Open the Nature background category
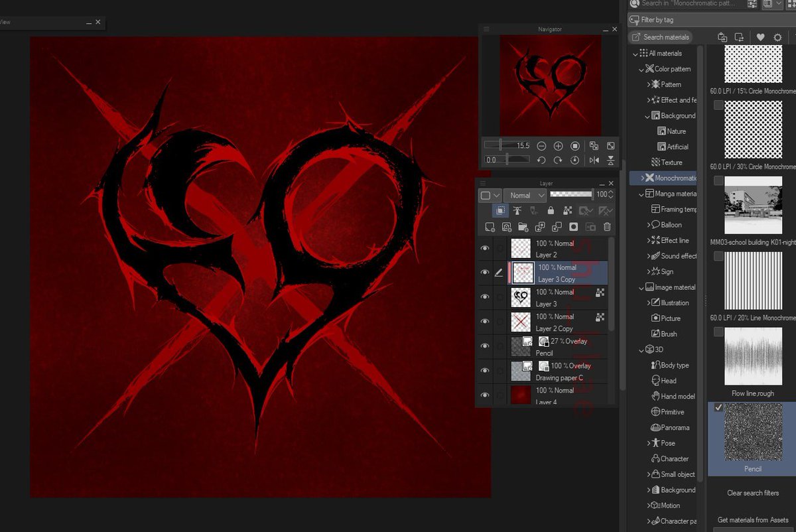Image resolution: width=796 pixels, height=532 pixels. [671, 131]
